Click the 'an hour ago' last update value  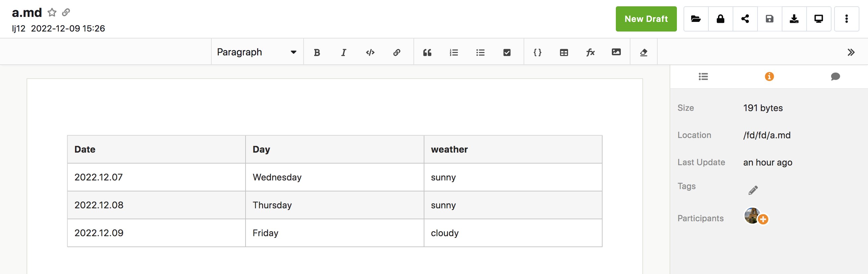[x=767, y=163]
